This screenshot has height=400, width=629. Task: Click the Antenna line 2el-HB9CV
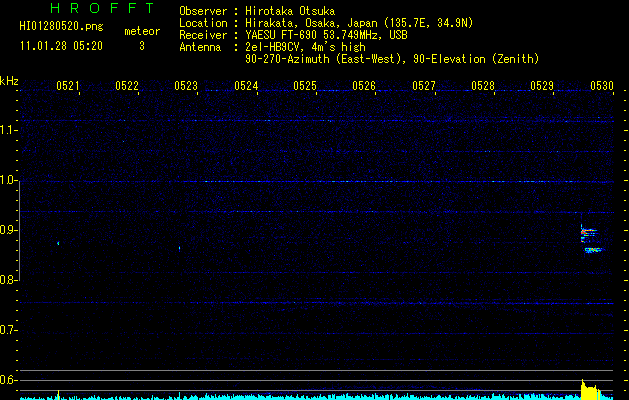pos(305,47)
